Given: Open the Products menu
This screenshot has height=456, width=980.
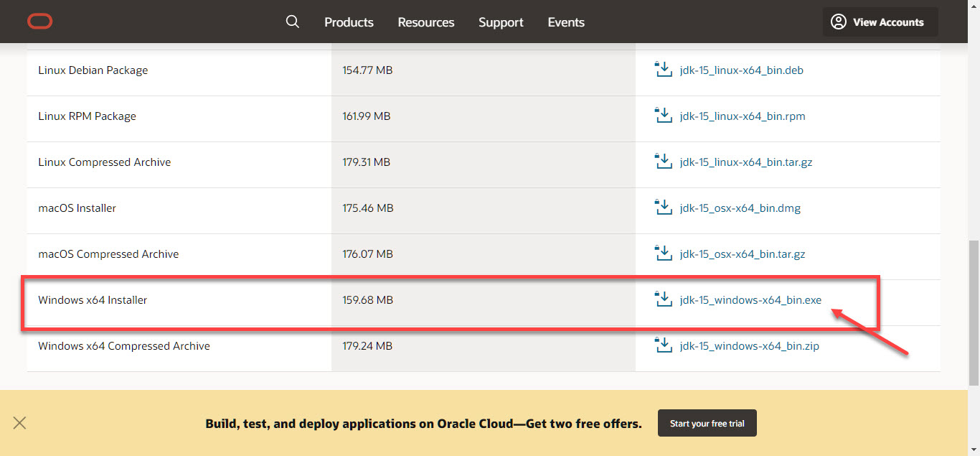Looking at the screenshot, I should (349, 22).
